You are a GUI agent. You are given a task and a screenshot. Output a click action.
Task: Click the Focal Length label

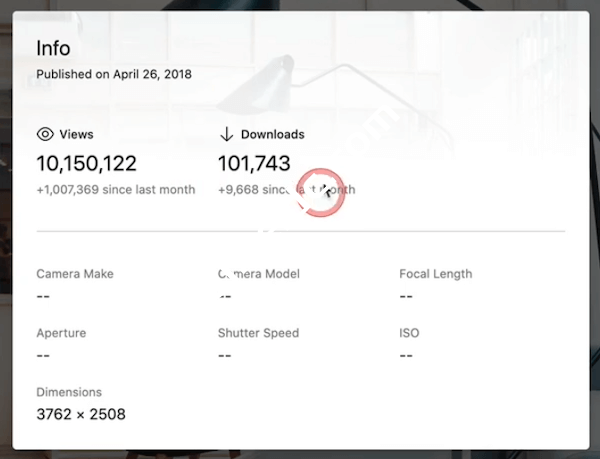point(435,274)
